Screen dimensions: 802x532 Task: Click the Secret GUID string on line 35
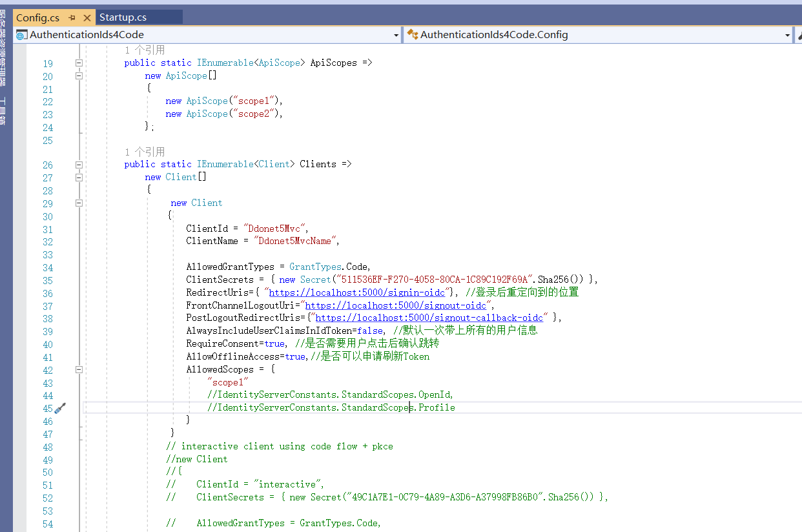(x=435, y=280)
